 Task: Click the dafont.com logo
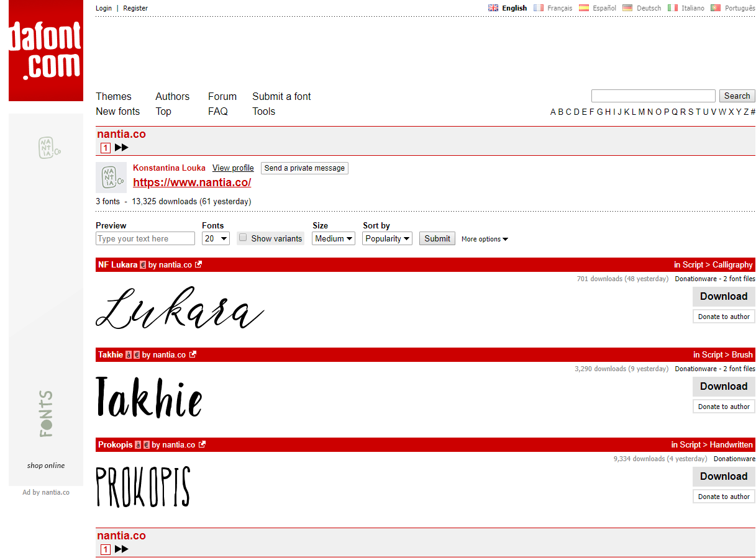click(x=46, y=50)
